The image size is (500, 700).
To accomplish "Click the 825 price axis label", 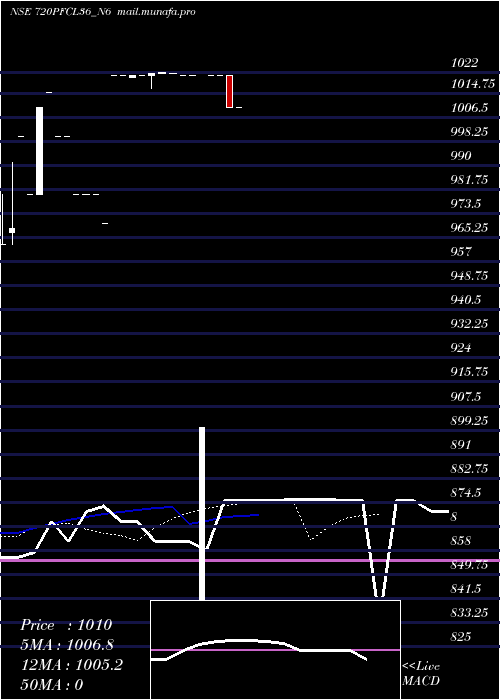I will click(461, 637).
